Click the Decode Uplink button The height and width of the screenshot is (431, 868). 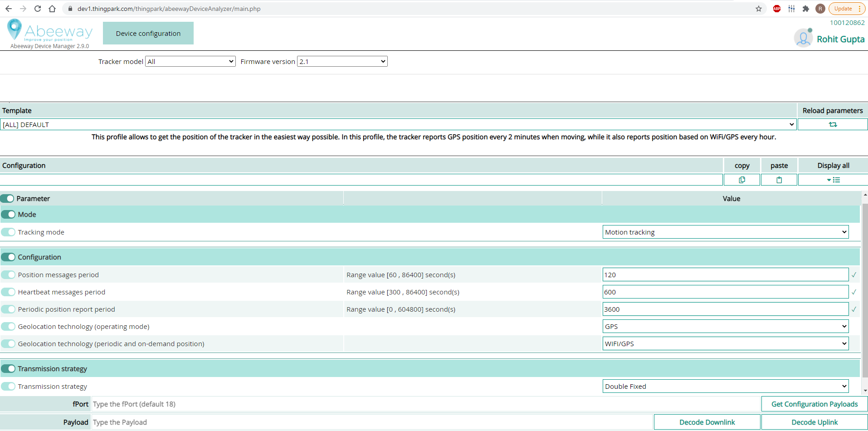pyautogui.click(x=814, y=422)
